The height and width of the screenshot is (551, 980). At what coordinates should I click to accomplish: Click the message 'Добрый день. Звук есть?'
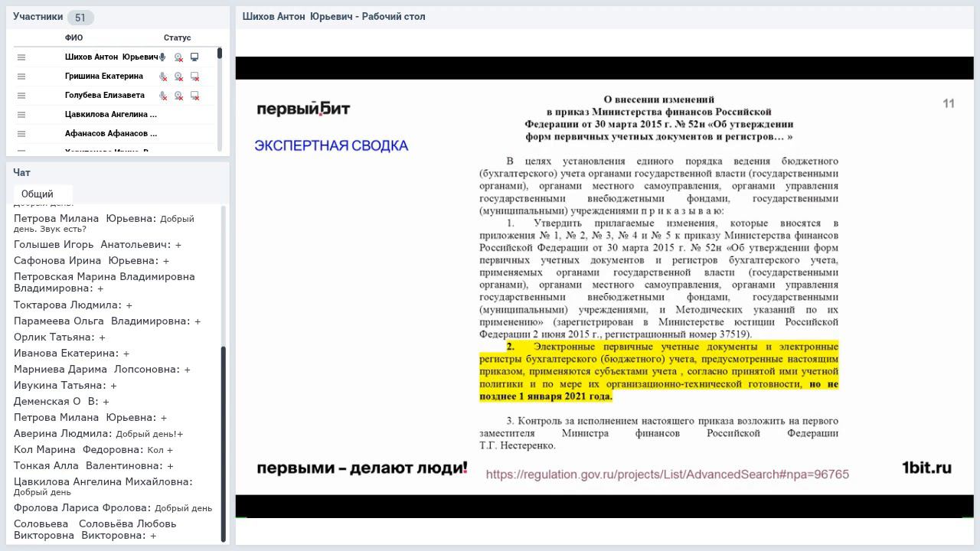coord(103,223)
